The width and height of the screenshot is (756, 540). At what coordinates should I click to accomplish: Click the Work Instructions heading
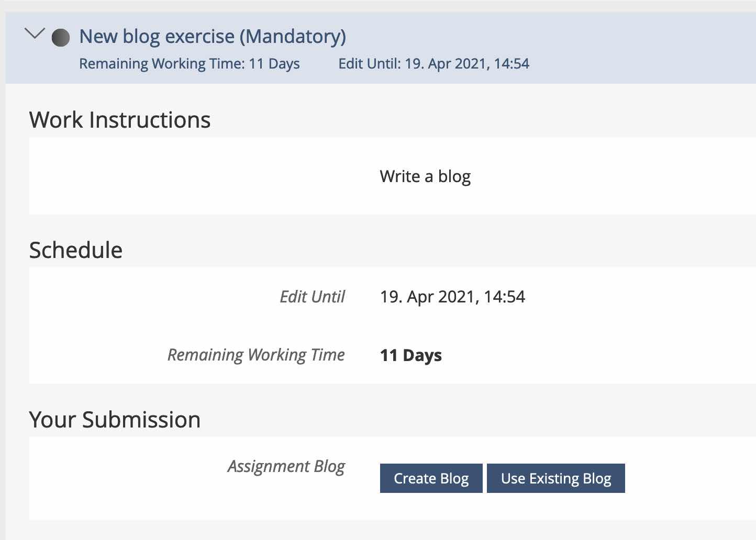(120, 120)
